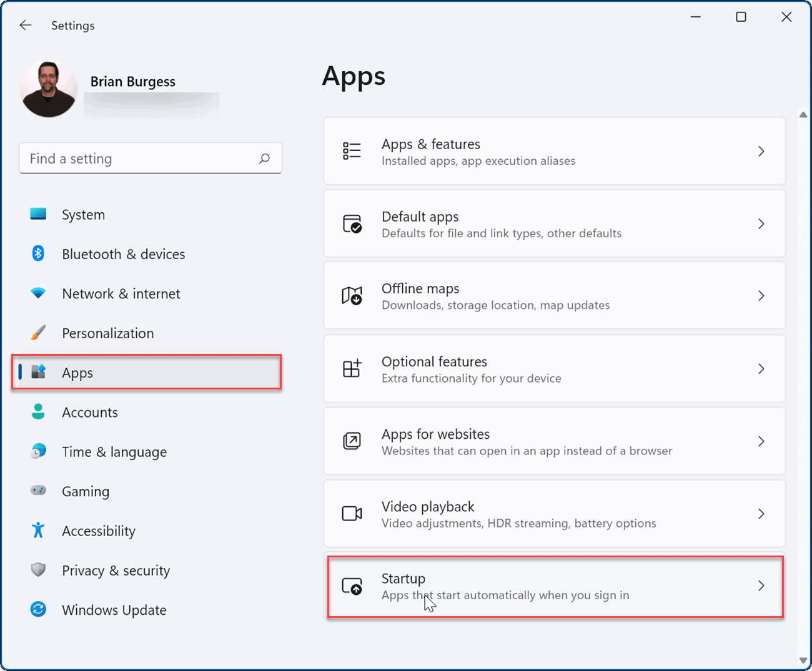Select the Apps & features list icon
The width and height of the screenshot is (812, 671).
(352, 150)
